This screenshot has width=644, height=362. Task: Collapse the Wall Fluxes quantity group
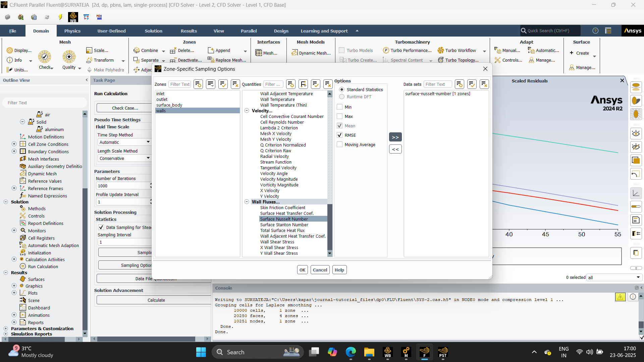247,202
